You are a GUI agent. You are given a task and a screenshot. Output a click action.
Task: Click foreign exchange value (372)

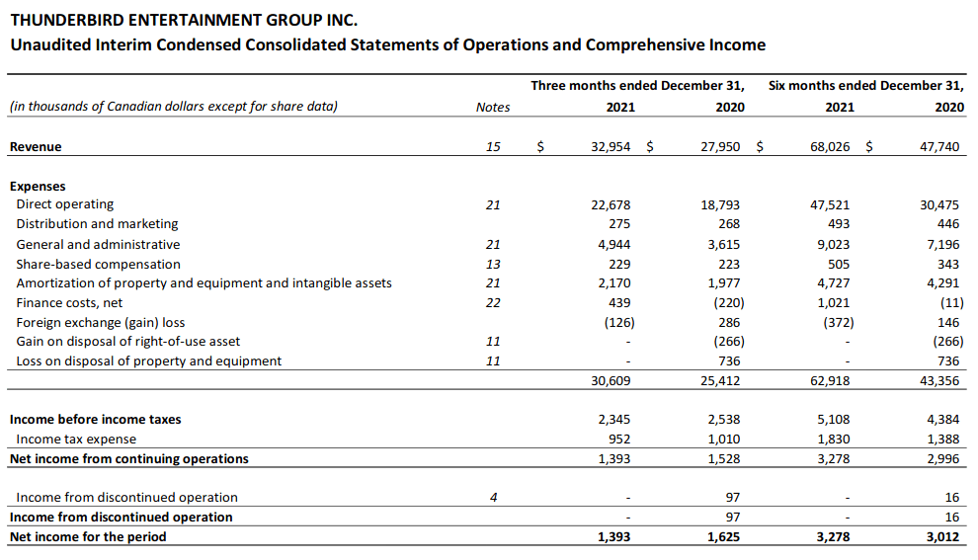(x=839, y=323)
